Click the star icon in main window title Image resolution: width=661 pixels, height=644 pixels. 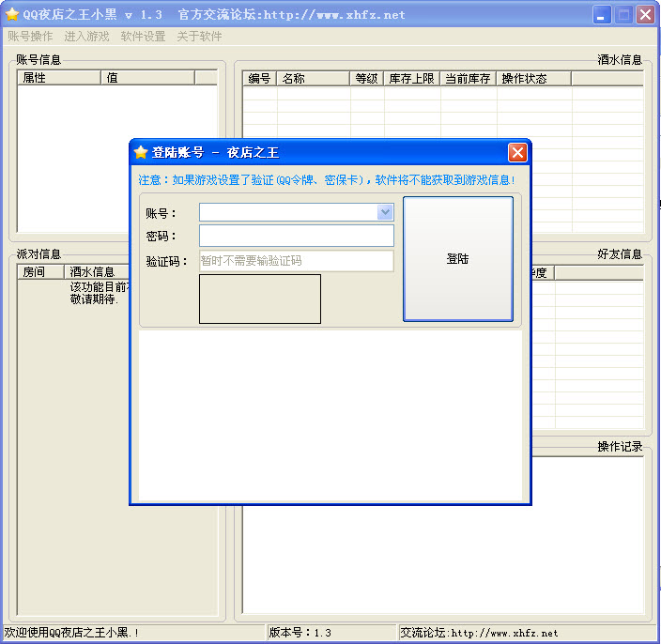point(12,14)
